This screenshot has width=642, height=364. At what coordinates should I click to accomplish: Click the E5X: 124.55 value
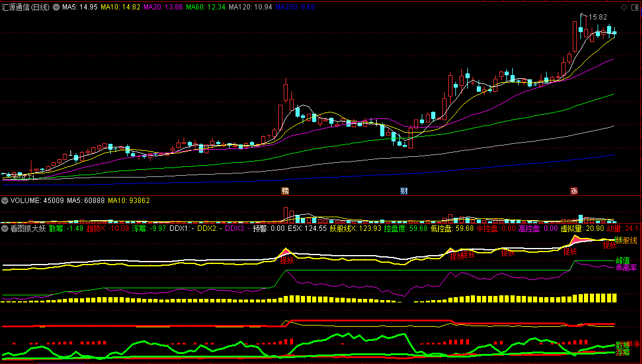click(x=307, y=228)
